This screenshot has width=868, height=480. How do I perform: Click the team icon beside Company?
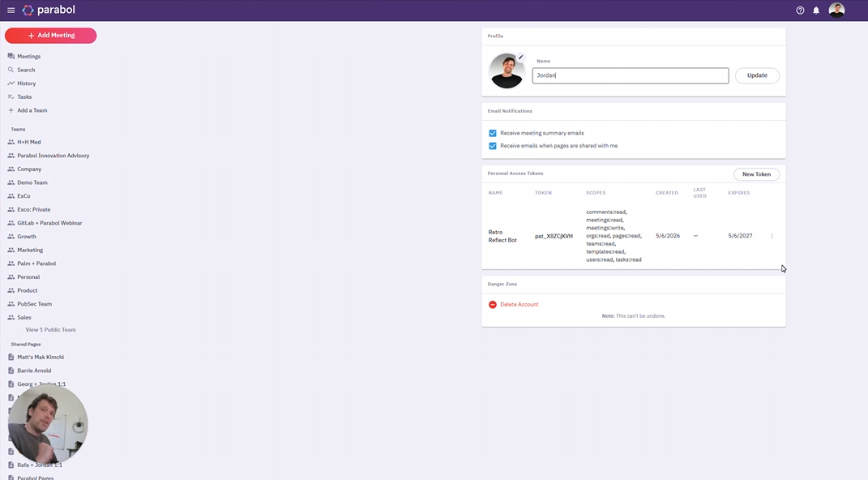pyautogui.click(x=11, y=169)
